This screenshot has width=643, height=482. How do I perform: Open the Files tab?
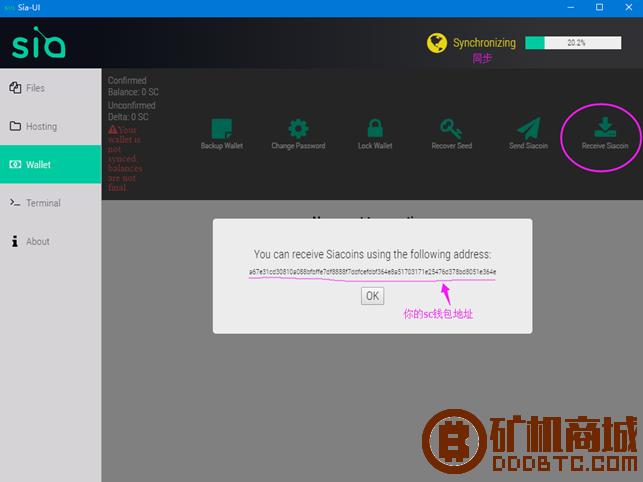pos(50,88)
